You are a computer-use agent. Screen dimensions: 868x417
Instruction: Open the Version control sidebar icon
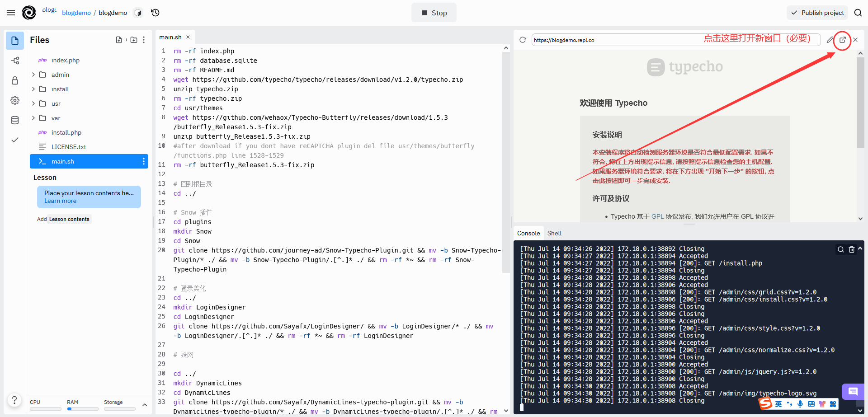click(x=15, y=61)
